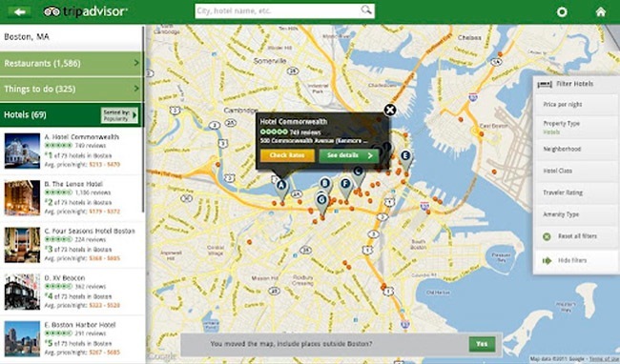The height and width of the screenshot is (364, 620).
Task: Click Hotel Commonwealth price range $213 - $470
Action: tap(104, 164)
